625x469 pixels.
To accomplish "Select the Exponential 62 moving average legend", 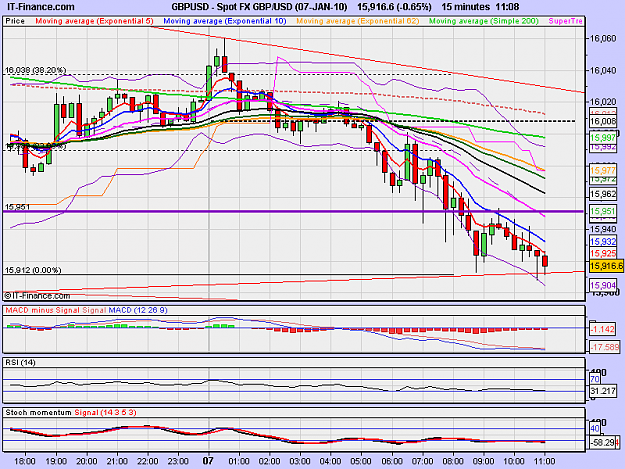I will point(358,21).
